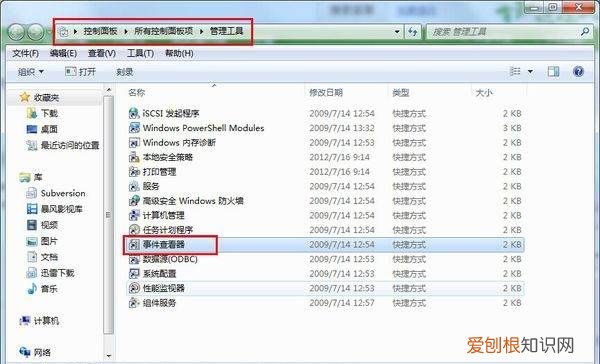Click the 打开 toolbar icon
600x364 pixels.
tap(70, 72)
